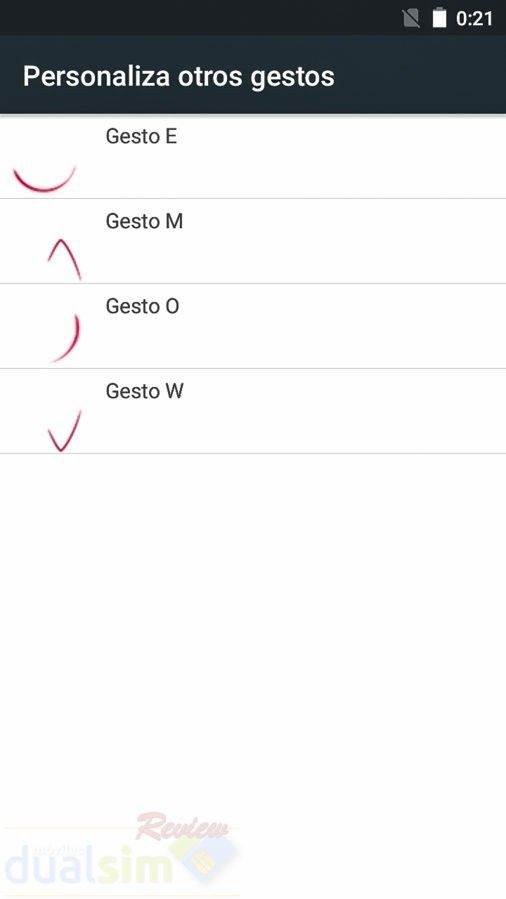Image resolution: width=506 pixels, height=899 pixels.
Task: Tap the battery icon in status bar
Action: pyautogui.click(x=440, y=18)
